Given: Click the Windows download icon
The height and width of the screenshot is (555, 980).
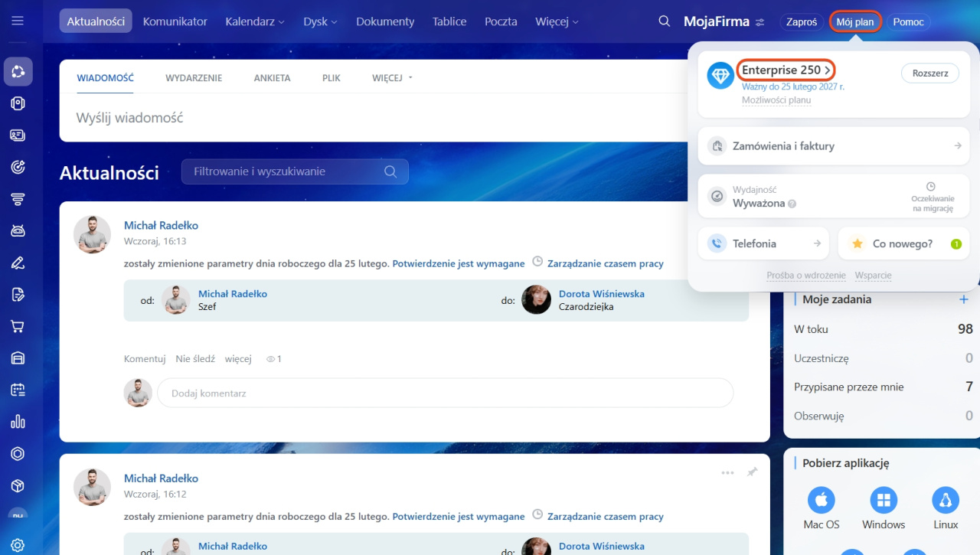Looking at the screenshot, I should 884,501.
